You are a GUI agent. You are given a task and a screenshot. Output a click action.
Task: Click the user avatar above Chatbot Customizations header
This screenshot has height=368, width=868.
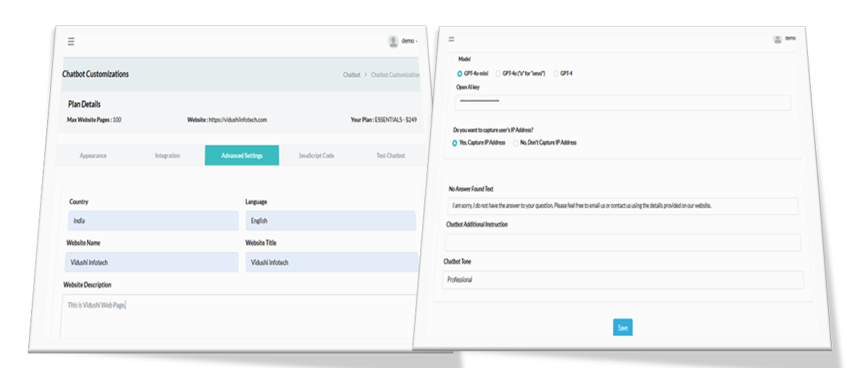click(x=393, y=41)
